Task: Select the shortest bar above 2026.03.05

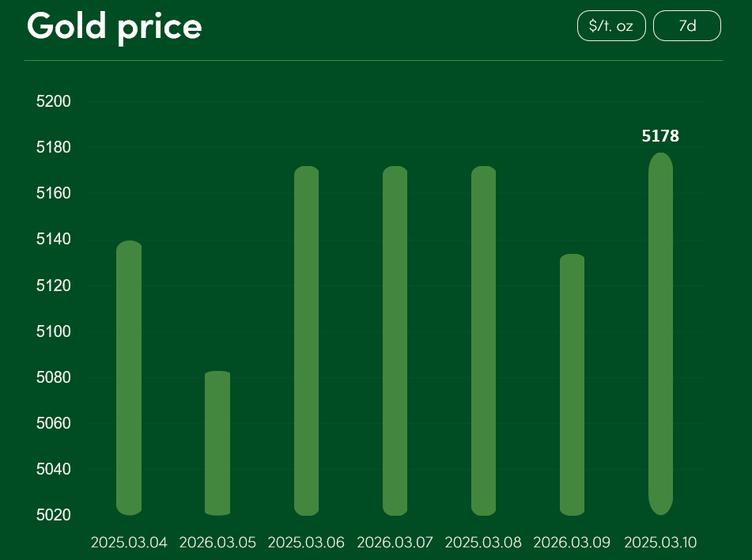Action: click(217, 443)
